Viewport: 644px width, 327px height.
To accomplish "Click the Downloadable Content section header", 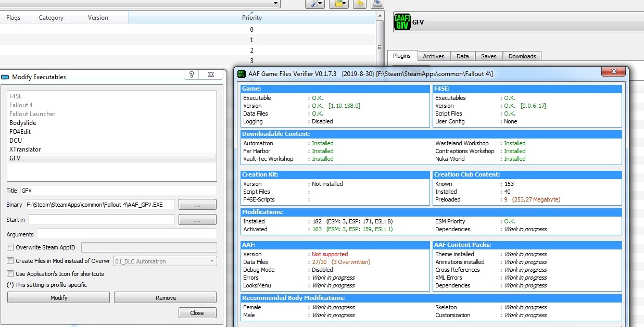I will tap(431, 134).
